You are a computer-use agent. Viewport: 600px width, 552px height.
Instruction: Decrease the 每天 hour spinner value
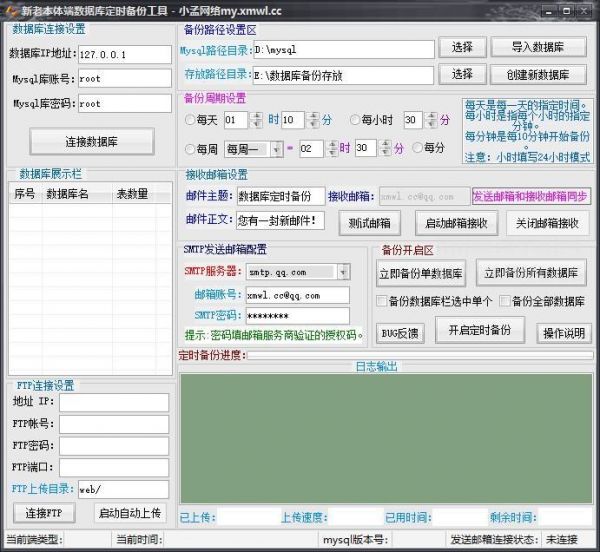point(256,124)
